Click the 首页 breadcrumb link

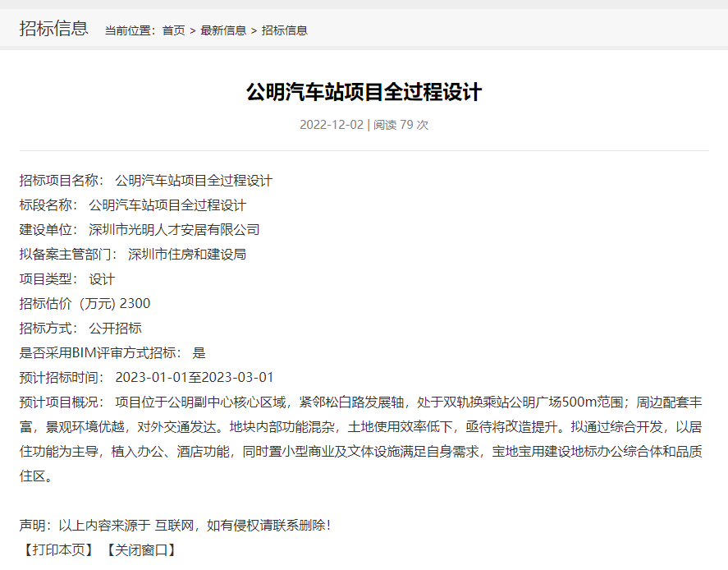point(173,30)
